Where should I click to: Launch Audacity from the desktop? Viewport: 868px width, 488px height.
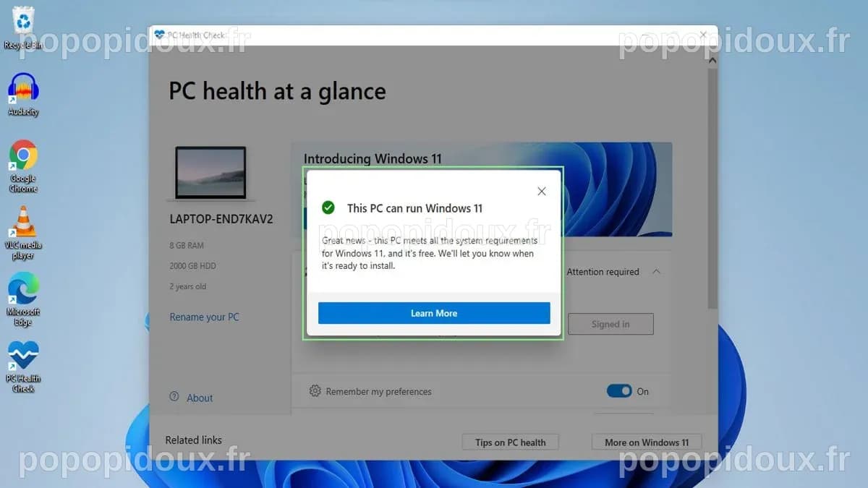[23, 95]
